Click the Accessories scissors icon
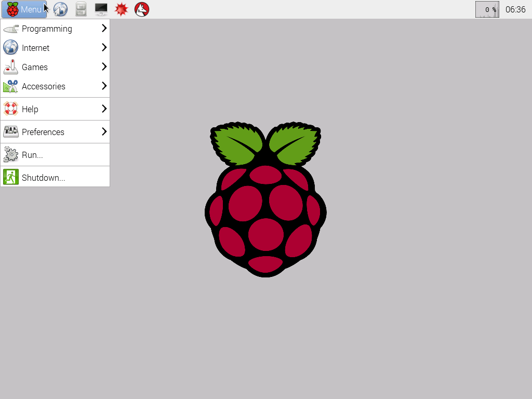532x399 pixels. click(x=11, y=86)
